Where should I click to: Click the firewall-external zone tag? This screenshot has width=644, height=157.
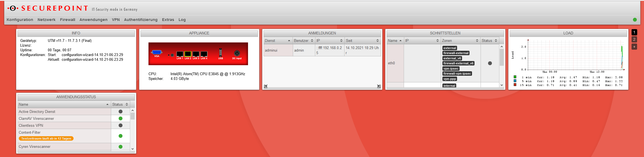tap(456, 53)
